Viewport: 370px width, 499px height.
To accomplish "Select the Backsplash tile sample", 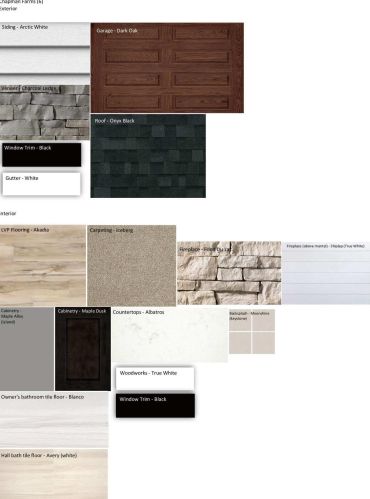I will (252, 331).
